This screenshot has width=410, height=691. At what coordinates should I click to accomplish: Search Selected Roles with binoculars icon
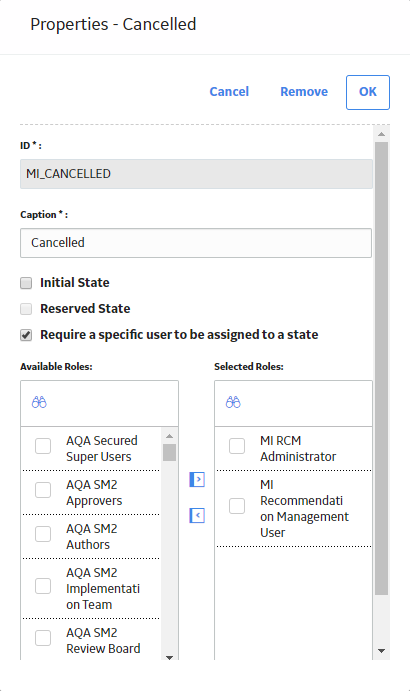coord(233,402)
